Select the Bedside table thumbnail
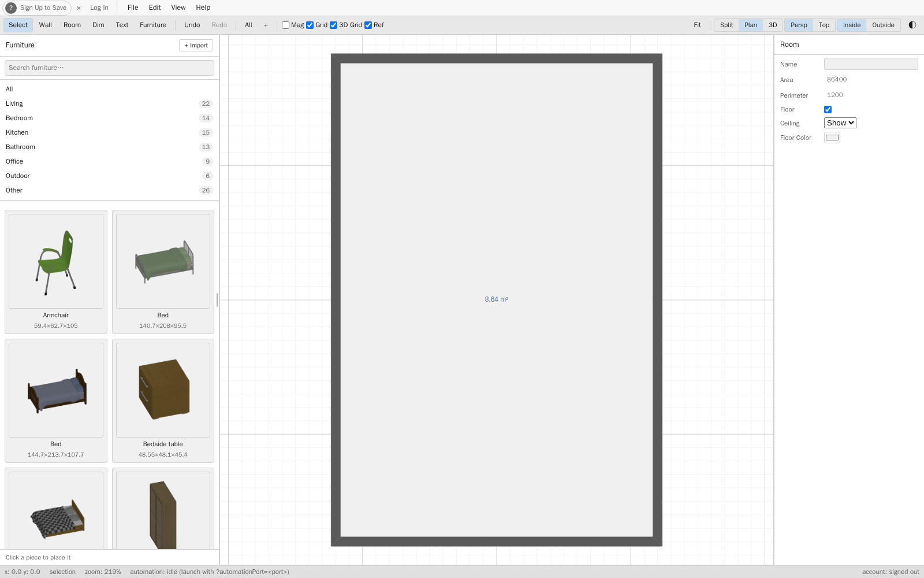Screen dimensions: 924x578 tap(163, 390)
